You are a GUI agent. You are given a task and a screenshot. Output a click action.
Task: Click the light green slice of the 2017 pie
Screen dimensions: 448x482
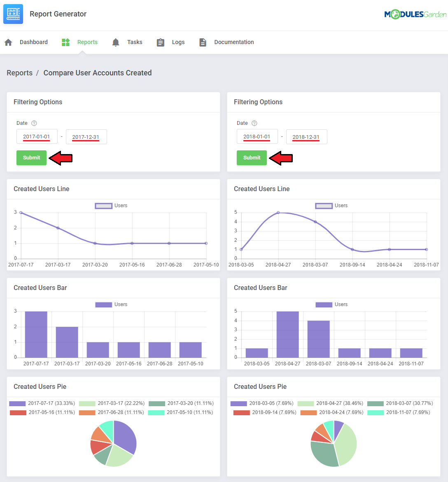click(119, 456)
